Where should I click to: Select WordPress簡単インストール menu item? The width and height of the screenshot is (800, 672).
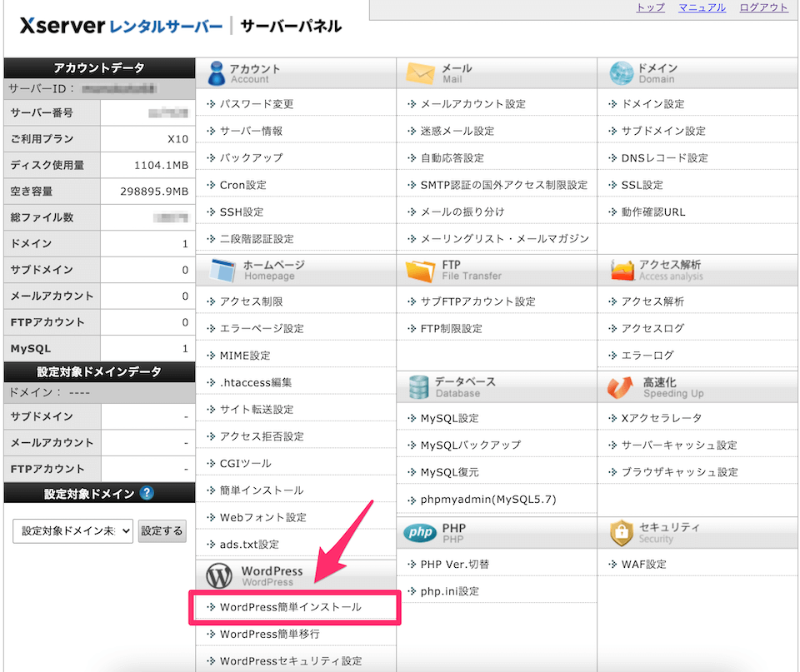point(290,607)
